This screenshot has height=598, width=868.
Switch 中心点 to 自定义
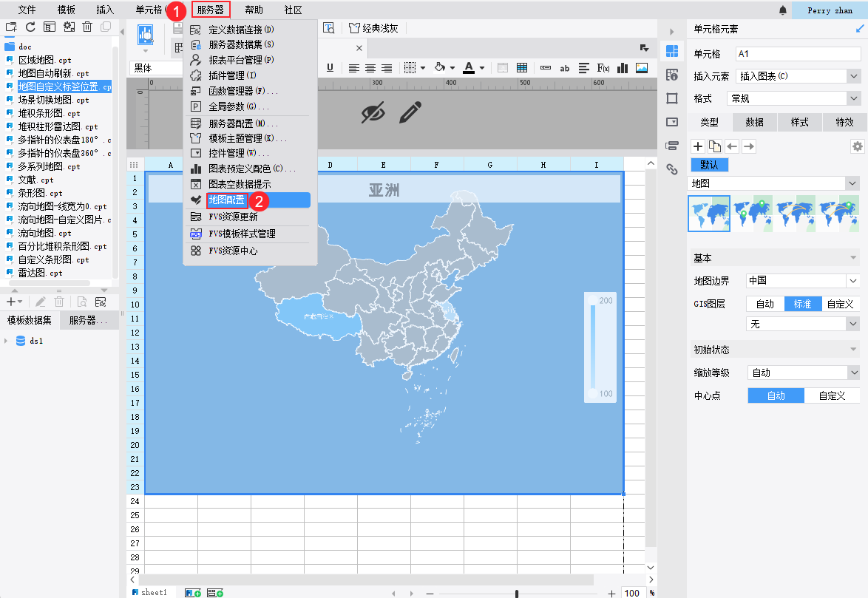(832, 395)
